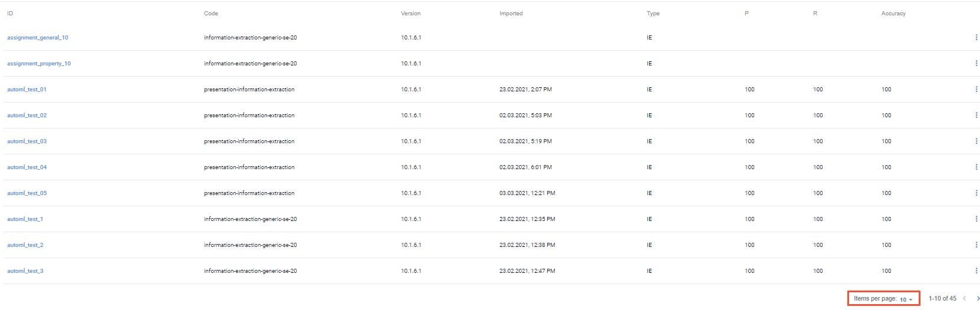Open the assignment_general_10 model link

38,38
